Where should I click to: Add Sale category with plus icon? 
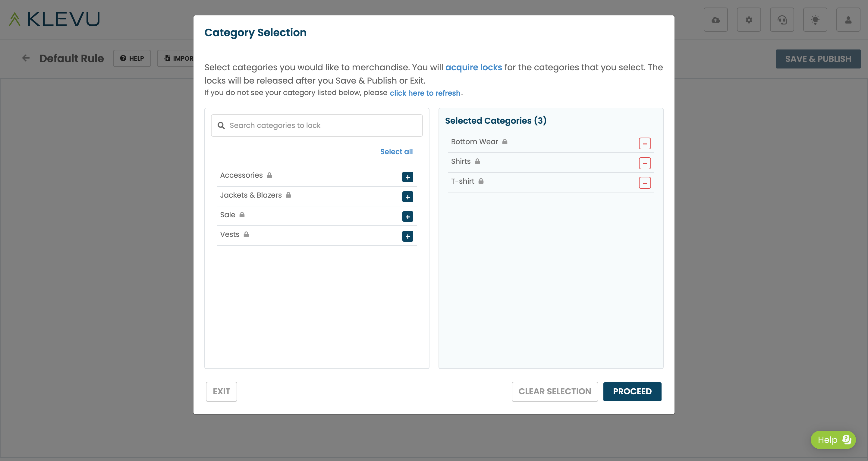407,217
